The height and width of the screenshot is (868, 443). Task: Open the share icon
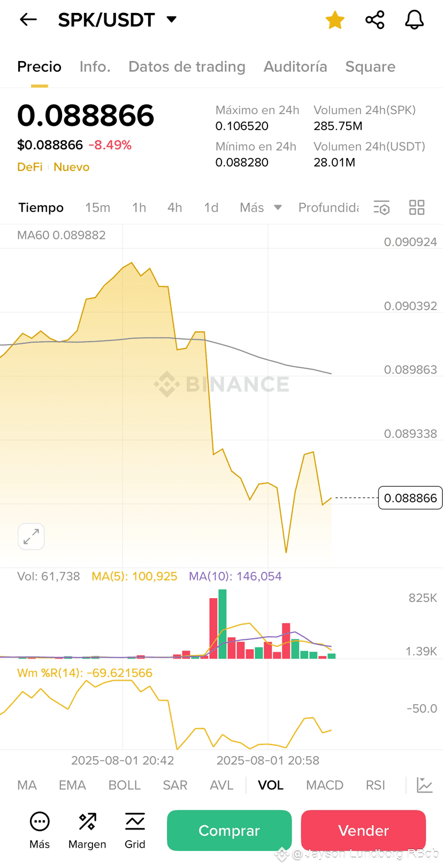[375, 20]
